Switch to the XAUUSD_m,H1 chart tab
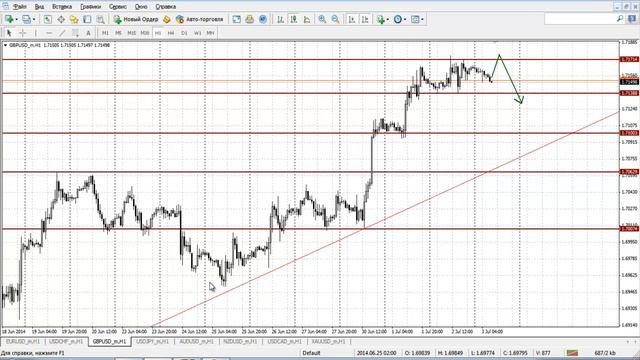Image resolution: width=640 pixels, height=360 pixels. point(329,341)
